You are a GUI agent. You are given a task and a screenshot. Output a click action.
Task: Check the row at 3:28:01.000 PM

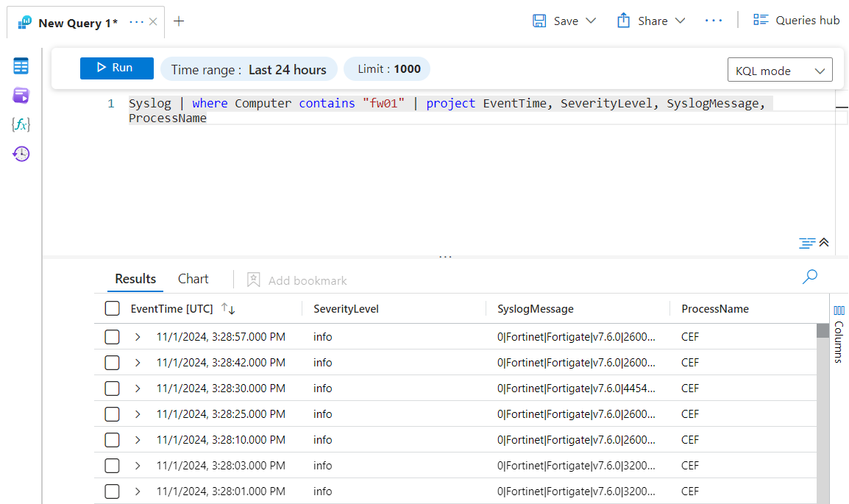coord(112,491)
